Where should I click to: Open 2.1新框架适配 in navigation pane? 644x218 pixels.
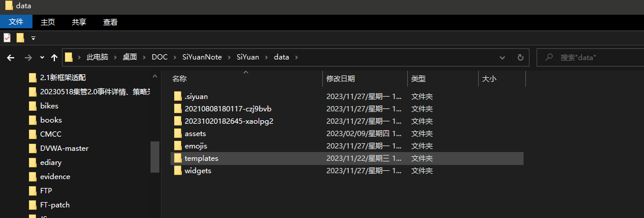[x=63, y=77]
